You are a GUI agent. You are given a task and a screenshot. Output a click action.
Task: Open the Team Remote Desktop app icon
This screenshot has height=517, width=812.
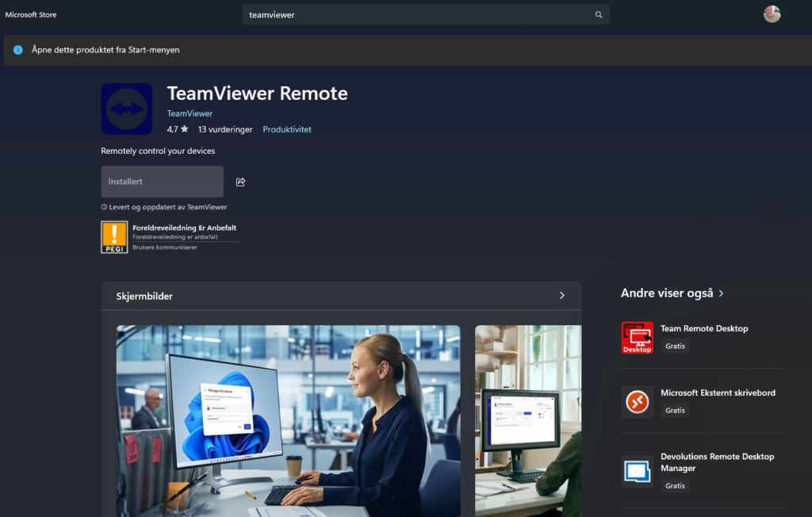pyautogui.click(x=637, y=337)
